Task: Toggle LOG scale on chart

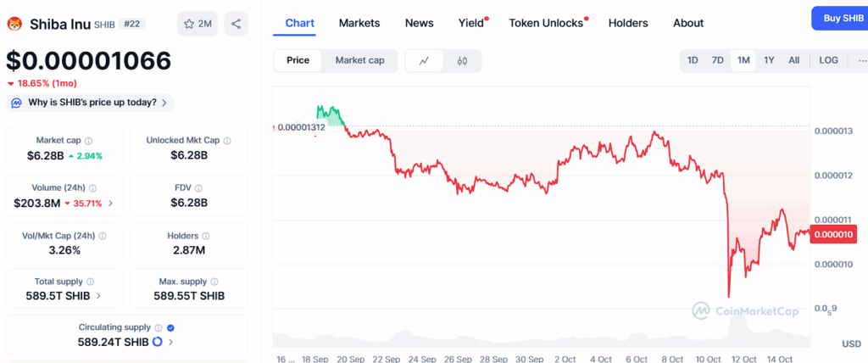Action: pyautogui.click(x=828, y=60)
